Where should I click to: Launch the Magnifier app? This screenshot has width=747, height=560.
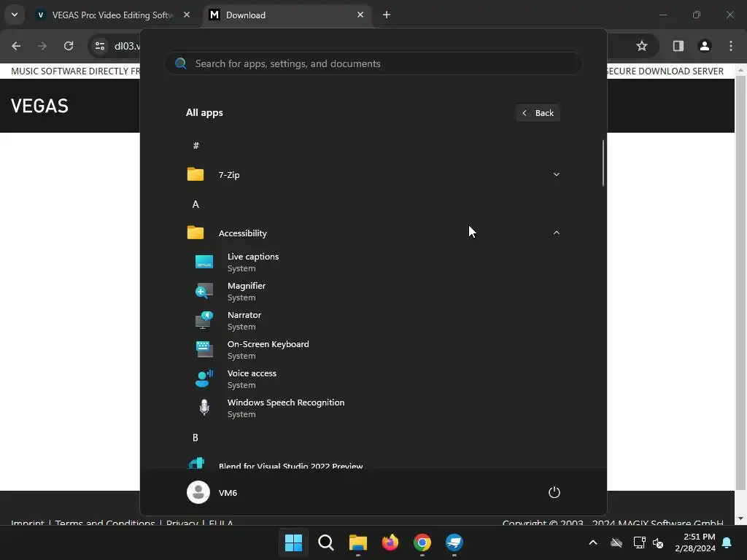373,292
